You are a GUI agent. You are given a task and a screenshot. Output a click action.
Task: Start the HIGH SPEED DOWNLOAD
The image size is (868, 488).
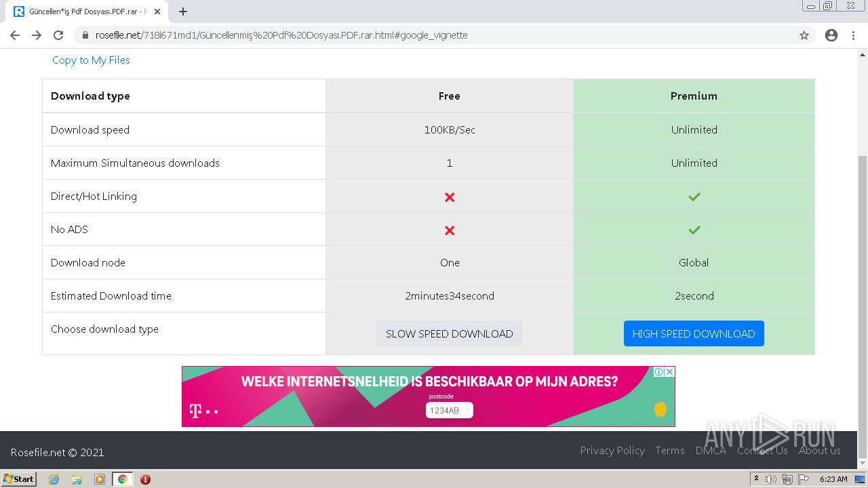coord(694,333)
